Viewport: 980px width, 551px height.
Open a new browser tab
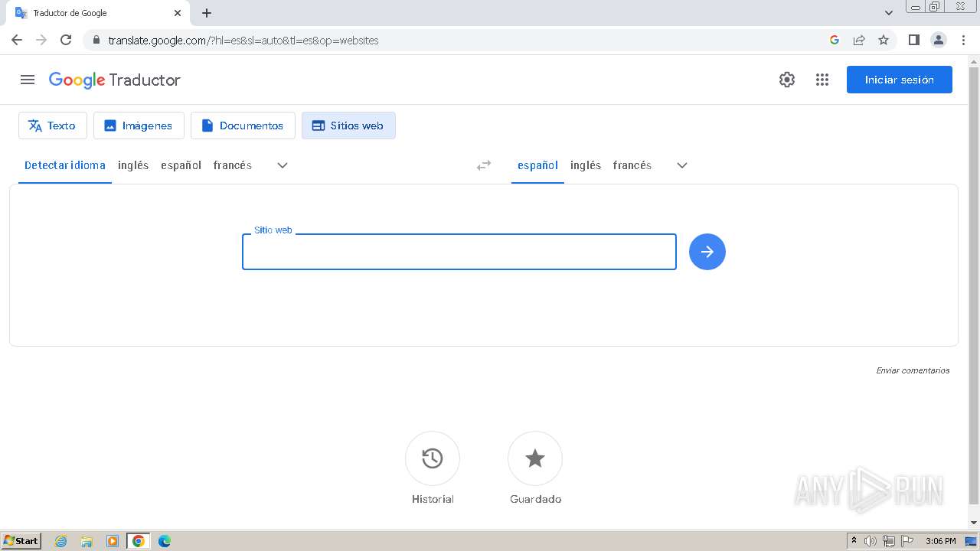click(x=207, y=13)
